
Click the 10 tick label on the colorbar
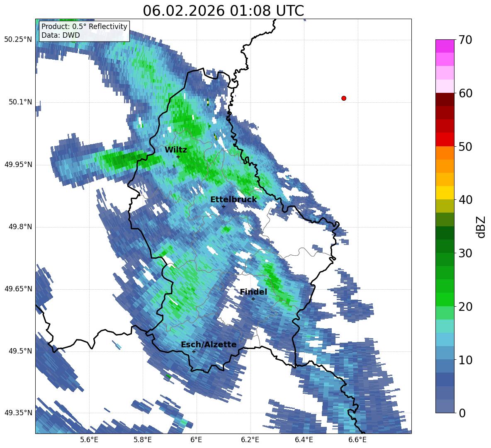pyautogui.click(x=465, y=360)
